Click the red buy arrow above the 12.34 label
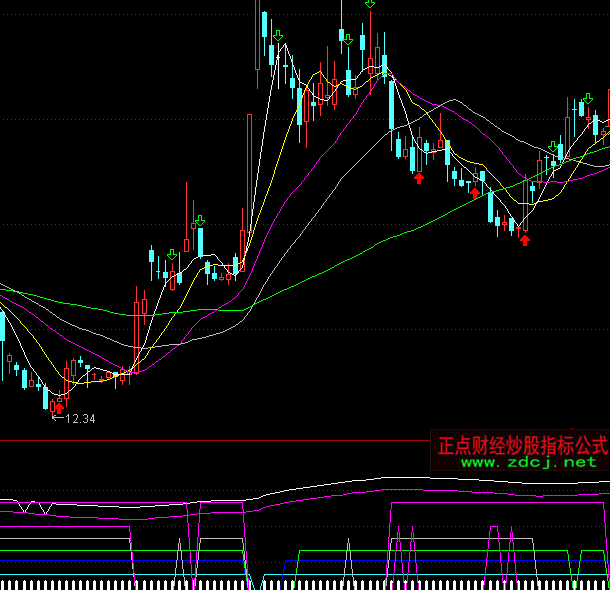Image resolution: width=610 pixels, height=590 pixels. (x=59, y=407)
